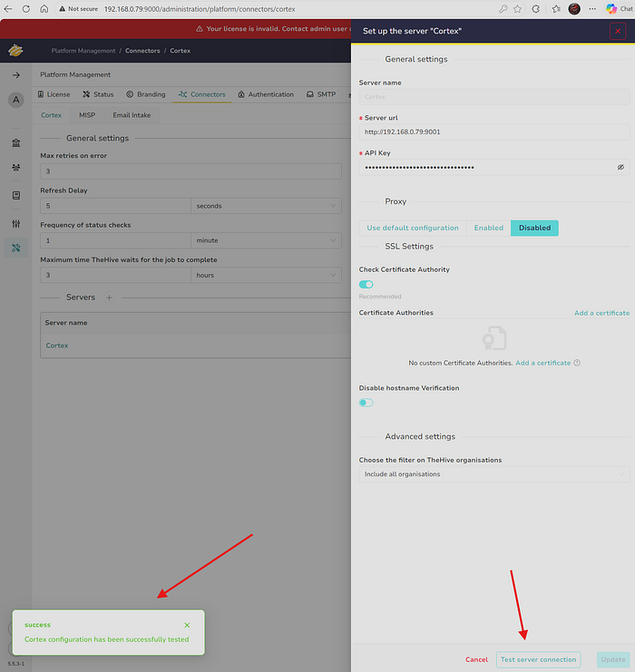The image size is (635, 672).
Task: Click TheHive logo in header
Action: coord(15,51)
